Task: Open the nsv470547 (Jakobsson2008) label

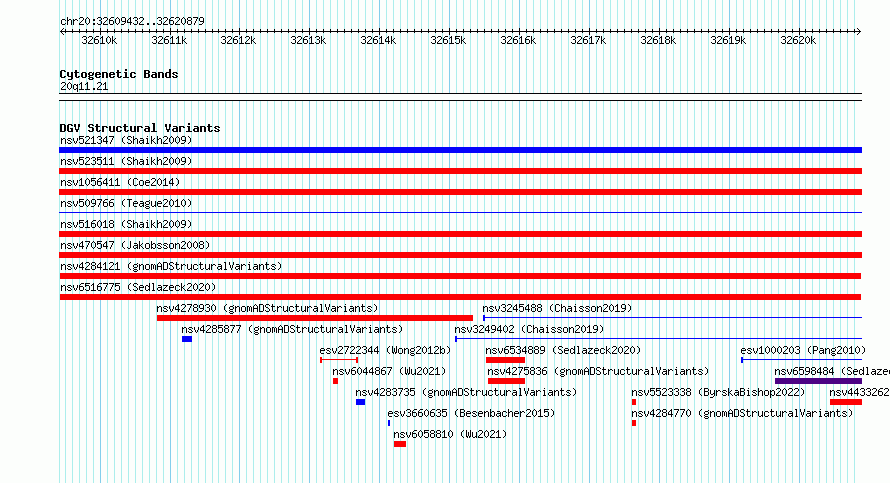Action: [135, 245]
